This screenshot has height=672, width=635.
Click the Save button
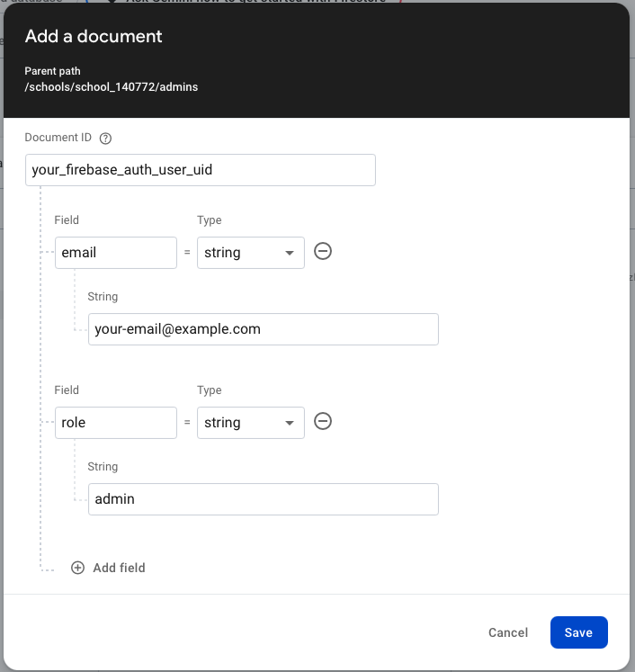click(579, 632)
